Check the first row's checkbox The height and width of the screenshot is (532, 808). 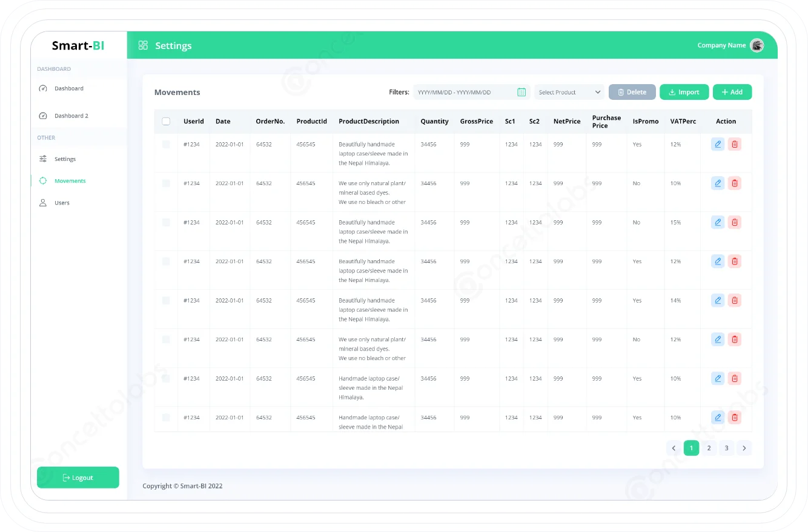click(166, 144)
